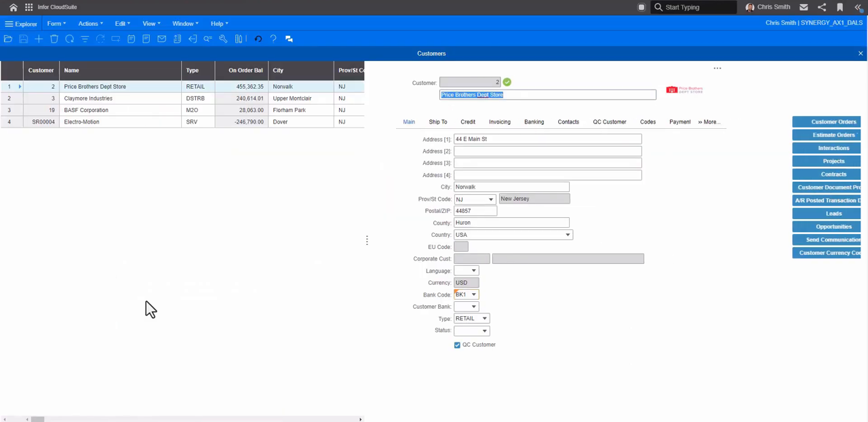Click the refresh circular arrow icon

coord(69,39)
